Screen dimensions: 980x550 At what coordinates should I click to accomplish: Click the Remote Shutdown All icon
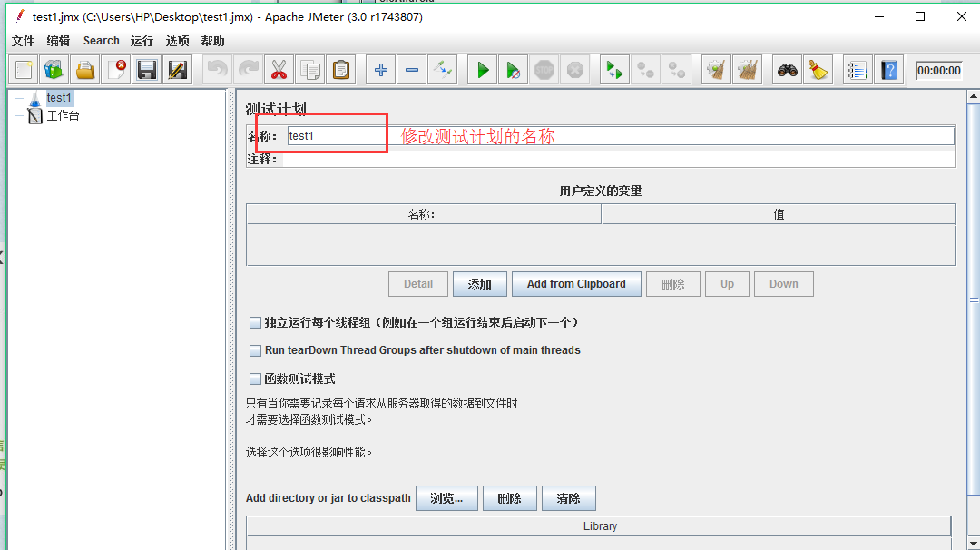(x=676, y=69)
